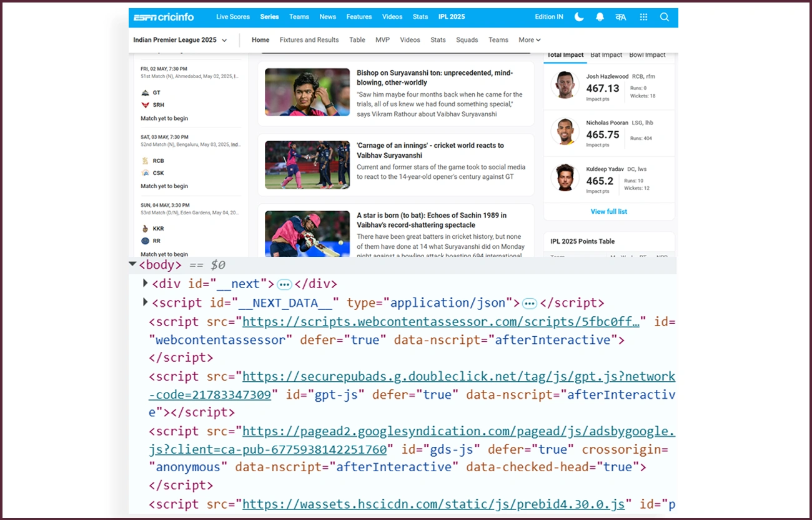The image size is (812, 520).
Task: Open notifications via the bell icon
Action: pos(600,17)
